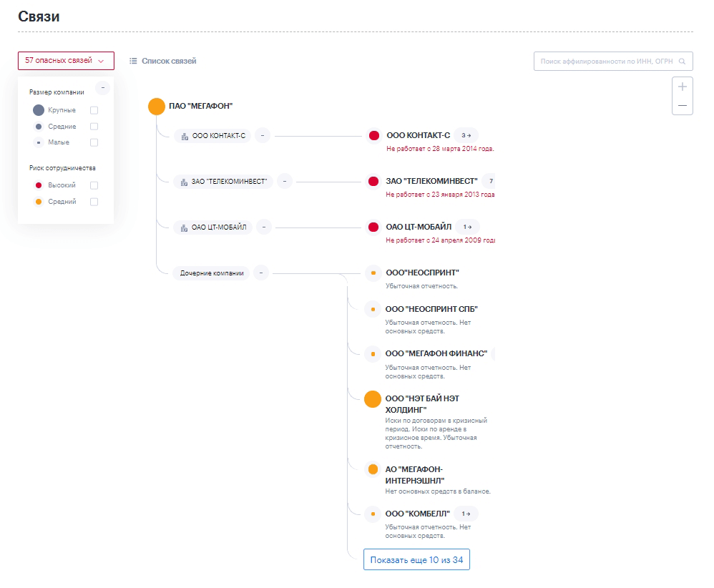The image size is (714, 588).
Task: Open the 57 опасных связей dropdown
Action: point(66,61)
